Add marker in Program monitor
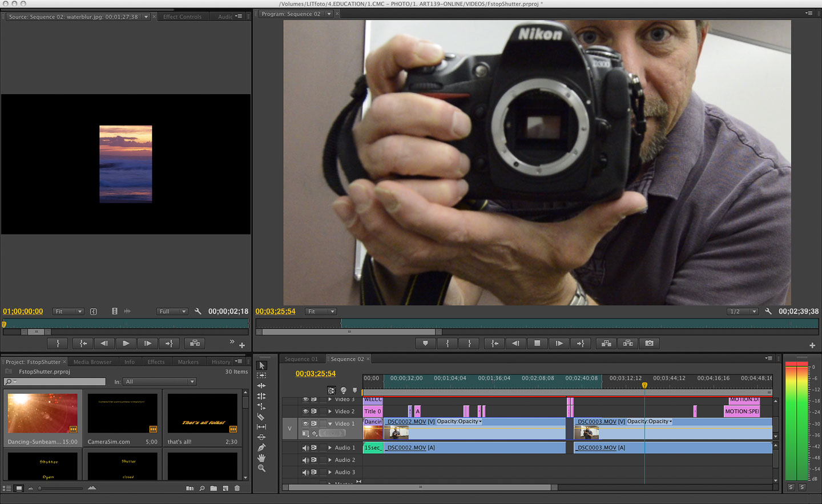The height and width of the screenshot is (504, 822). [x=425, y=343]
